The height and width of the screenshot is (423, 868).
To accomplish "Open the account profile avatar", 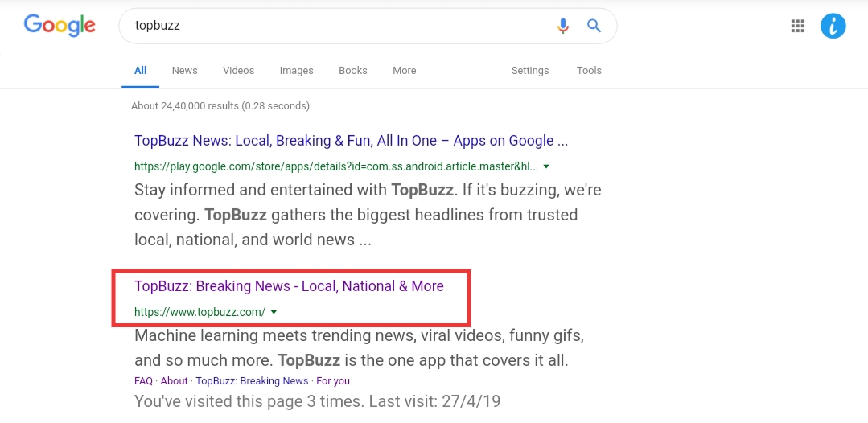I will click(833, 26).
